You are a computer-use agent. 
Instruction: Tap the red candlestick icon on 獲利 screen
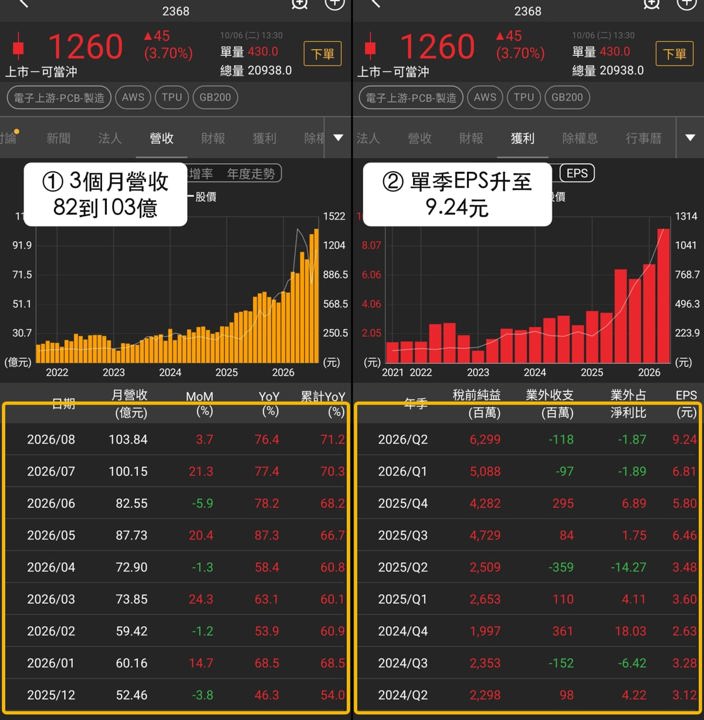370,47
